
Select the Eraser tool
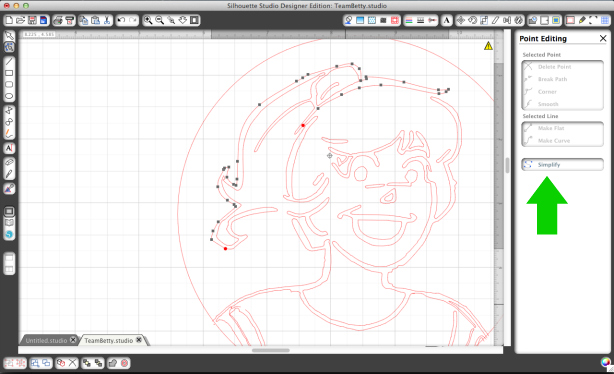pos(9,163)
